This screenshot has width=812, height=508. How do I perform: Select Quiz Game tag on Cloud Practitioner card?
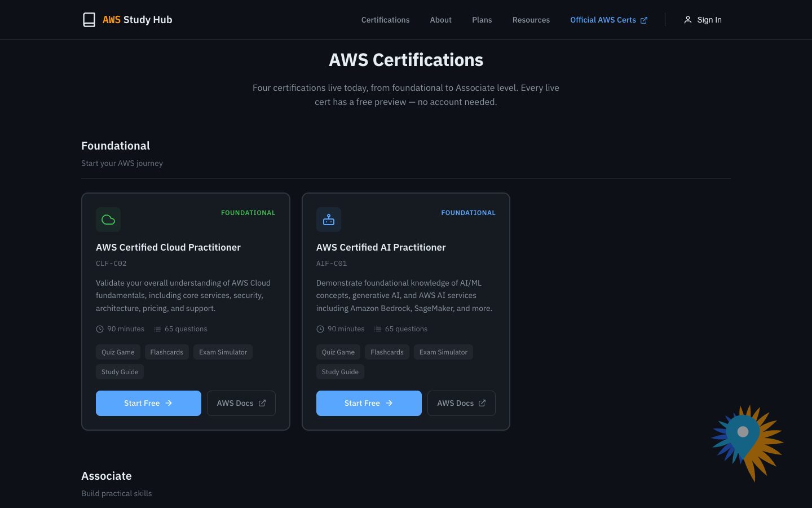[x=118, y=352]
